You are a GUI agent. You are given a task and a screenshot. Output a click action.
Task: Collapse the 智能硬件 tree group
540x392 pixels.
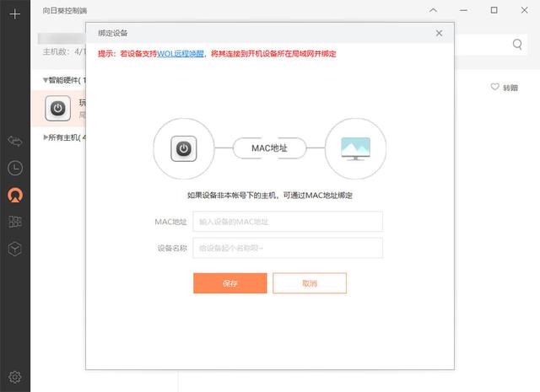(x=46, y=80)
